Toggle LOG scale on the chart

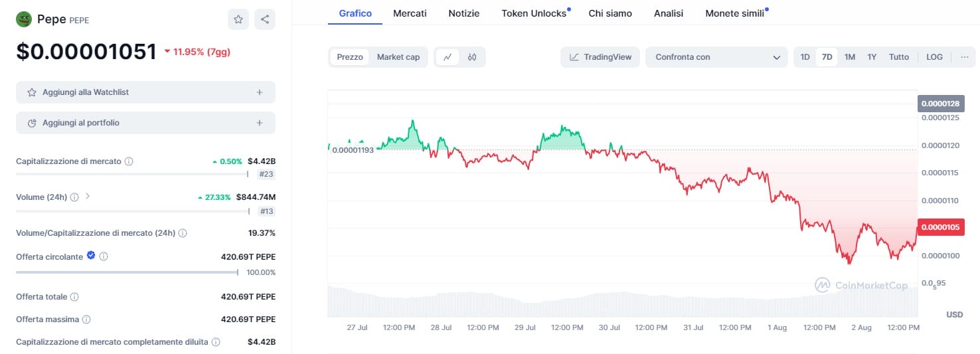click(934, 57)
